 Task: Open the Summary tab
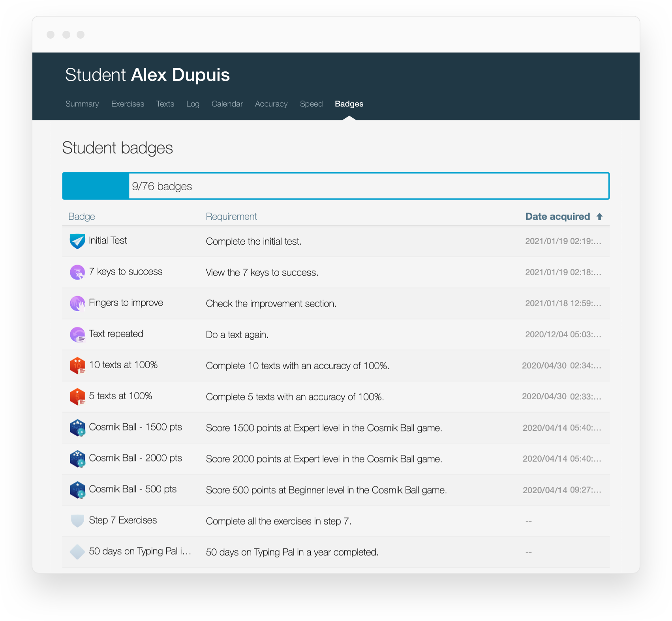click(x=82, y=104)
